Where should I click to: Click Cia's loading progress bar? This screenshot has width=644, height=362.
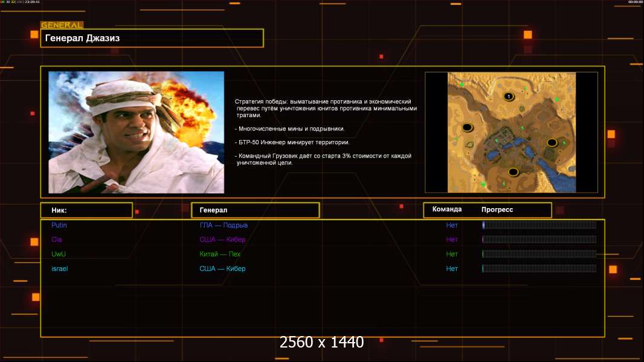(x=539, y=240)
